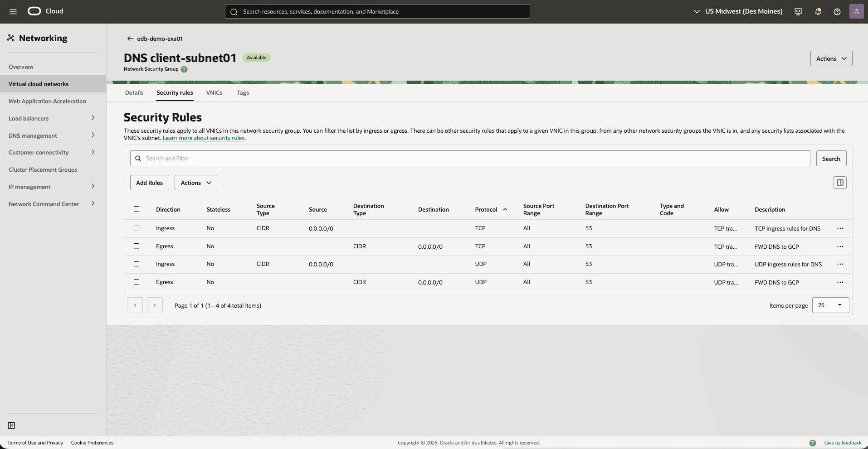Screen dimensions: 868x449
Task: Open the Learn more about security rules link
Action: pos(203,138)
